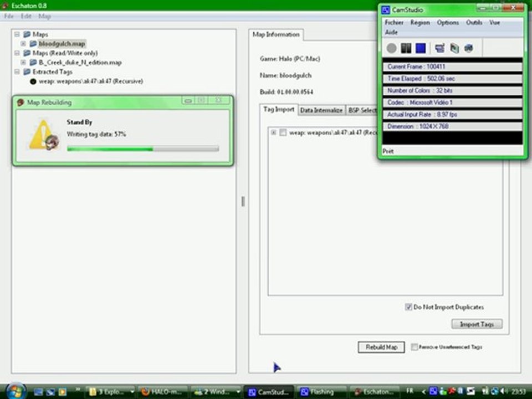The image size is (532, 399).
Task: Click the Eschaton title bar app icon
Action: coord(5,6)
